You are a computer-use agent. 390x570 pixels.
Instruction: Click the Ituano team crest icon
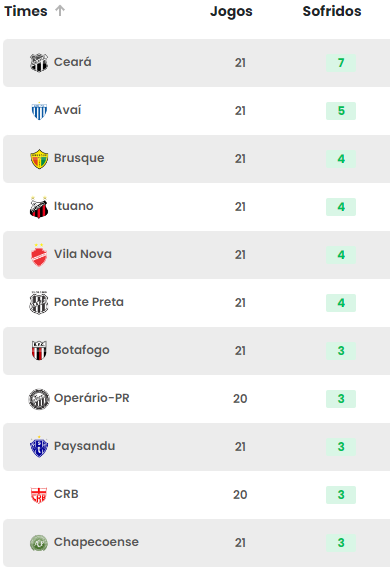click(x=39, y=207)
